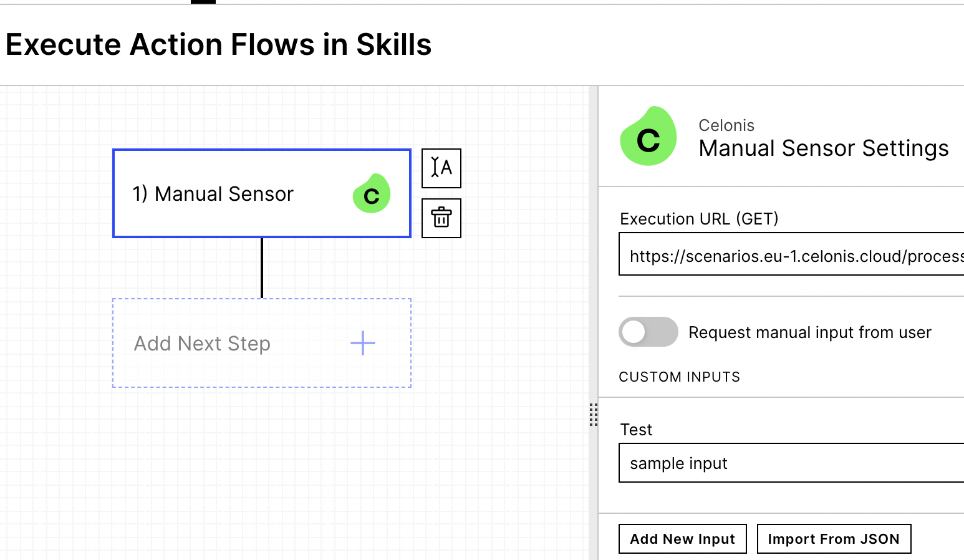964x560 pixels.
Task: Click the plus icon in Add Next Step
Action: pos(363,343)
